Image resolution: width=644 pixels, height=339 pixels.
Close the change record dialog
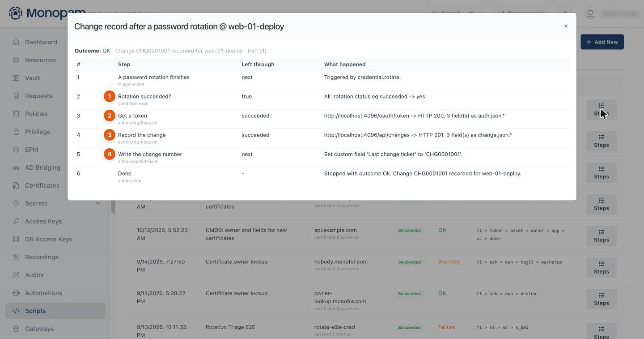point(566,26)
